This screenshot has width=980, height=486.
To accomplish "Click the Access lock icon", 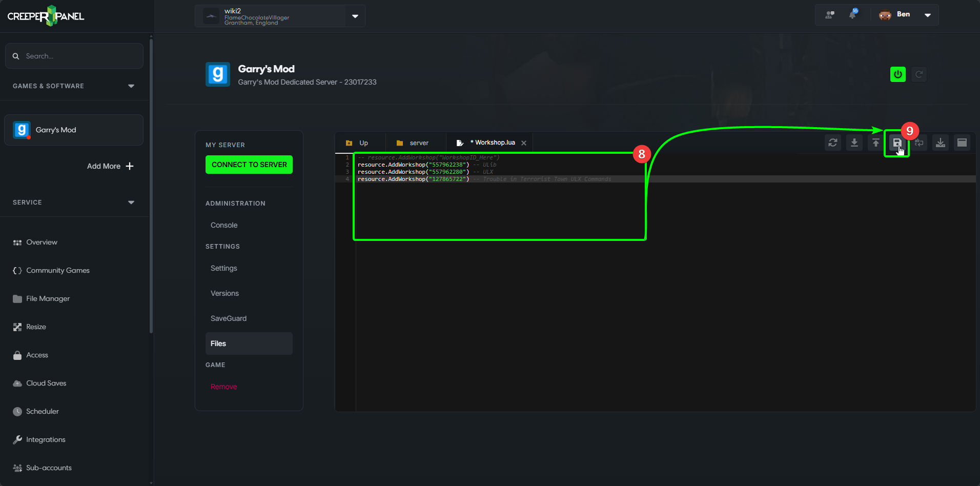I will click(17, 355).
